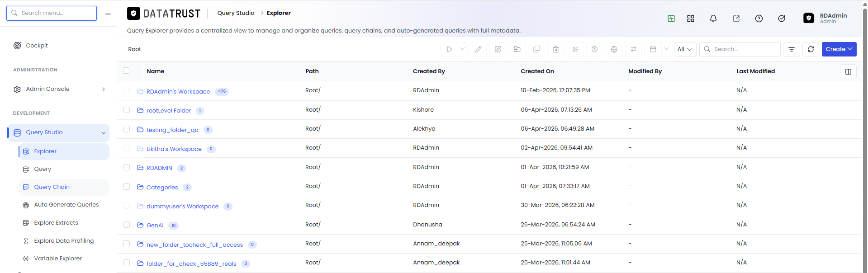Click the RDAdmin profile avatar
868x273 pixels.
click(809, 18)
